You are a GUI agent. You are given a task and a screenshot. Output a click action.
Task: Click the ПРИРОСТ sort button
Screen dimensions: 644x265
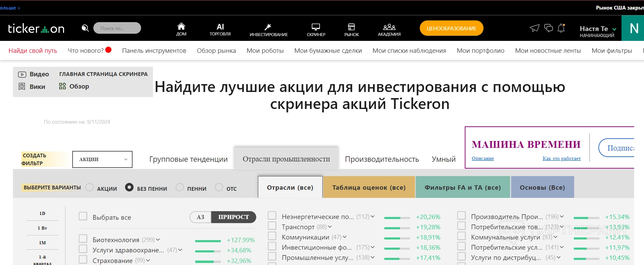pos(234,217)
